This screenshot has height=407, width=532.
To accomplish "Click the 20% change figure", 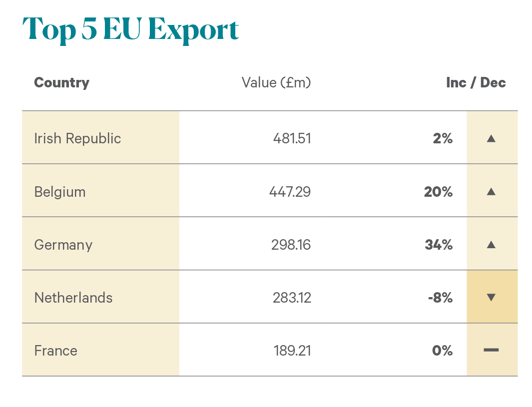I will (x=438, y=192).
